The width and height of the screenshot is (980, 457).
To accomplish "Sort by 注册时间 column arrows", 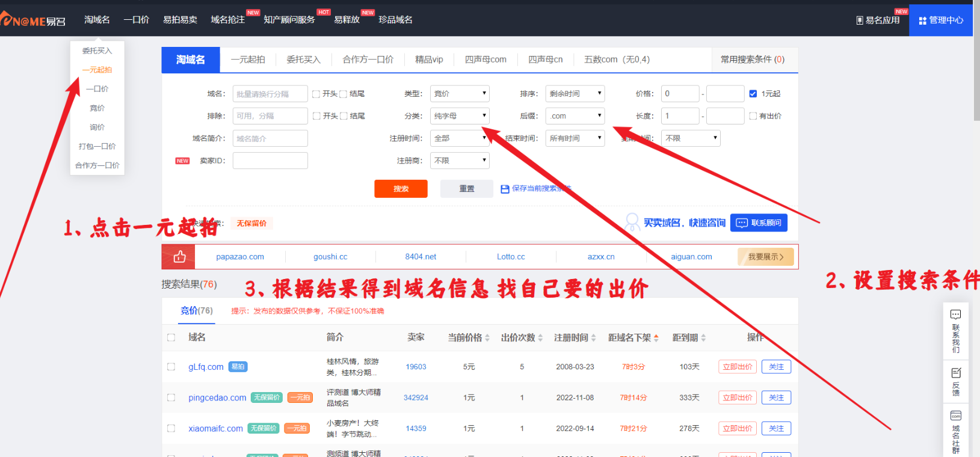I will point(593,338).
